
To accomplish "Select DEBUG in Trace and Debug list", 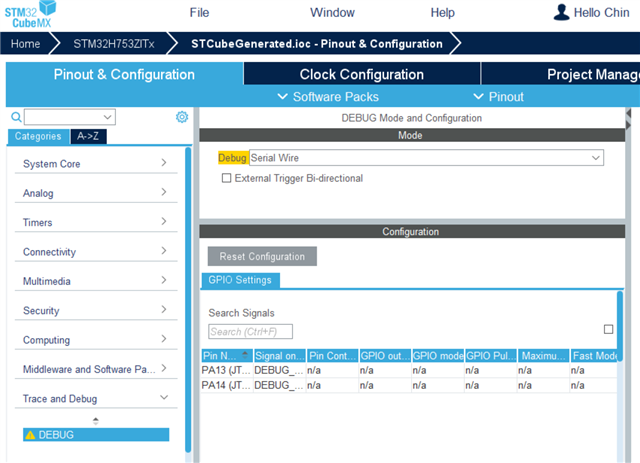I will pos(96,435).
